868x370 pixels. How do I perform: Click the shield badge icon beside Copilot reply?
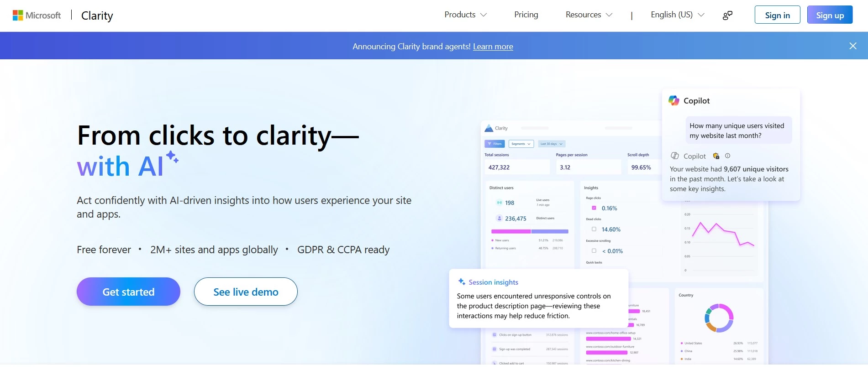click(716, 156)
